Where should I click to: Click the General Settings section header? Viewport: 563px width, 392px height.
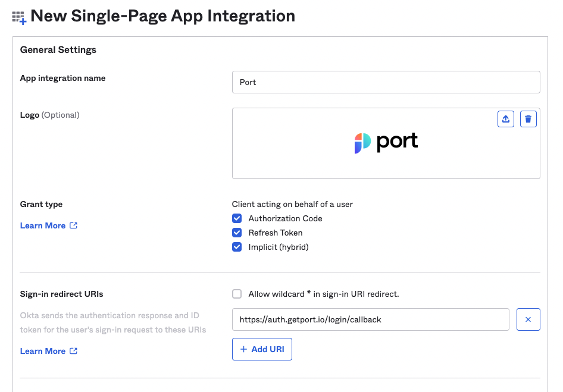pyautogui.click(x=58, y=49)
